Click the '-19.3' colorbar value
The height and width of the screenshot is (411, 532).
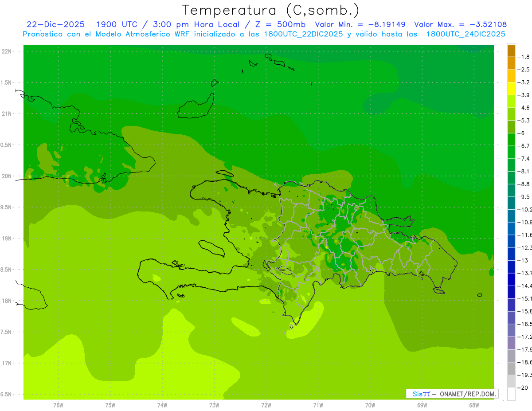coord(525,375)
